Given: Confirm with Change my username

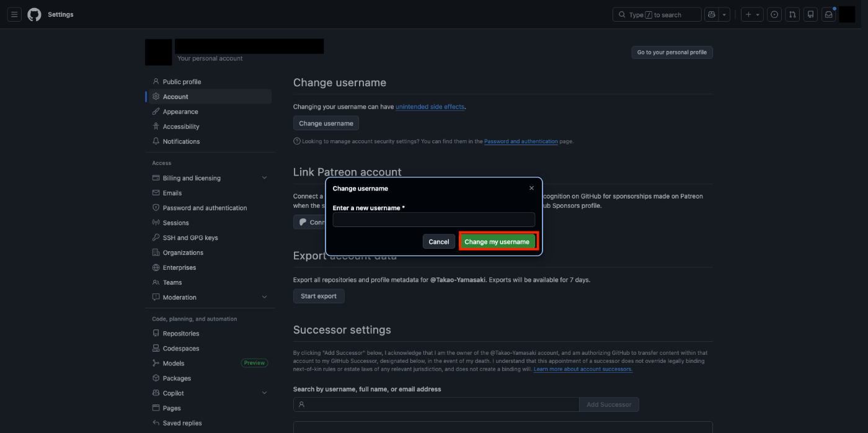Looking at the screenshot, I should pyautogui.click(x=497, y=242).
